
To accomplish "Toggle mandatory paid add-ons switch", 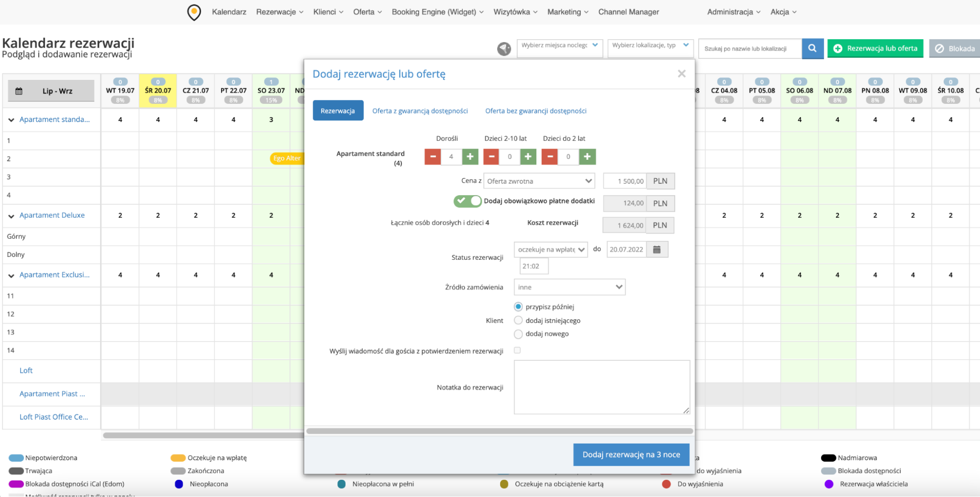I will tap(467, 201).
